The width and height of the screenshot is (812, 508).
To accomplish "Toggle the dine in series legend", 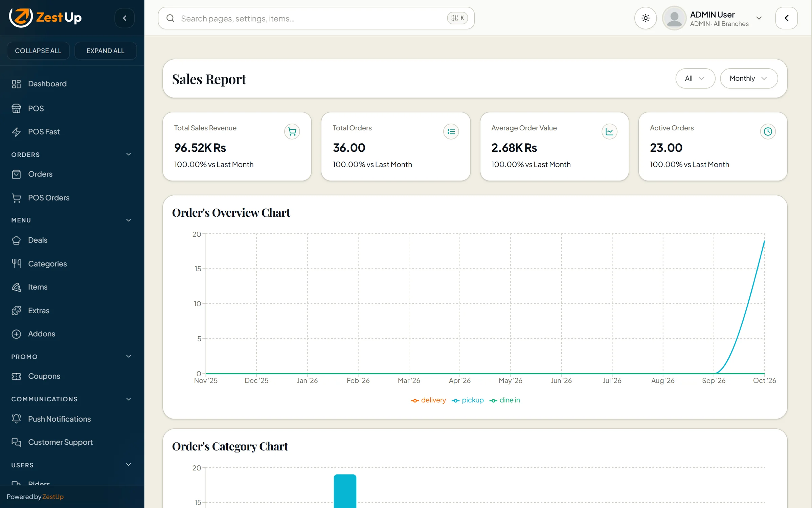I will click(x=504, y=400).
